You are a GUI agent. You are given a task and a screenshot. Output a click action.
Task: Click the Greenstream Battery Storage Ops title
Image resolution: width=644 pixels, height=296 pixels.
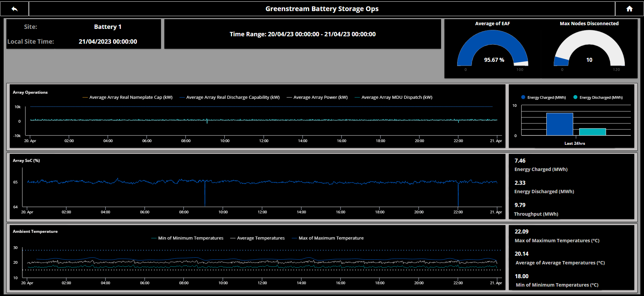pos(322,9)
